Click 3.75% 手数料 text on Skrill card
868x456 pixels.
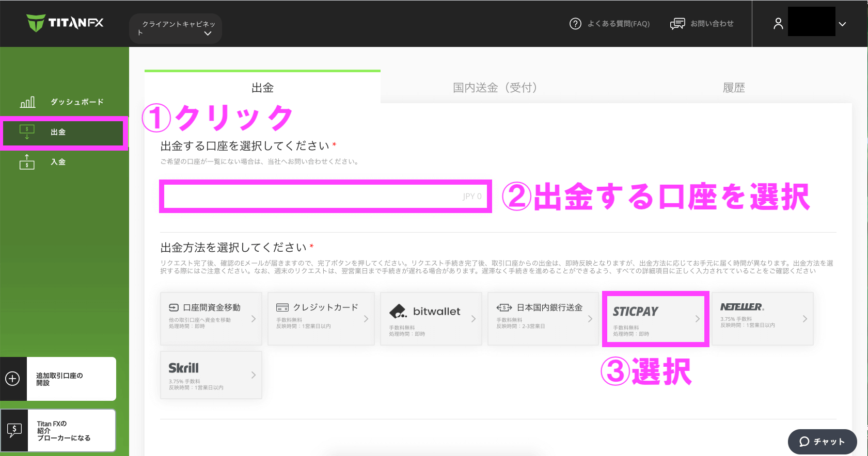tap(184, 381)
